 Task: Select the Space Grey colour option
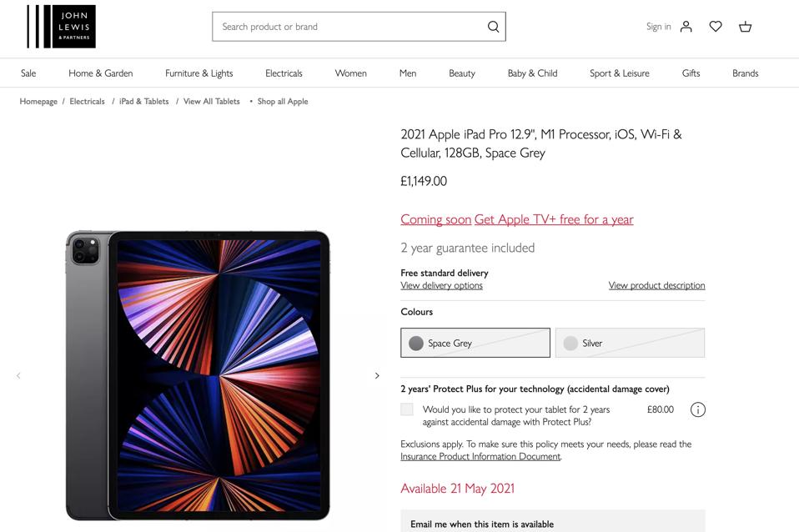pyautogui.click(x=475, y=343)
